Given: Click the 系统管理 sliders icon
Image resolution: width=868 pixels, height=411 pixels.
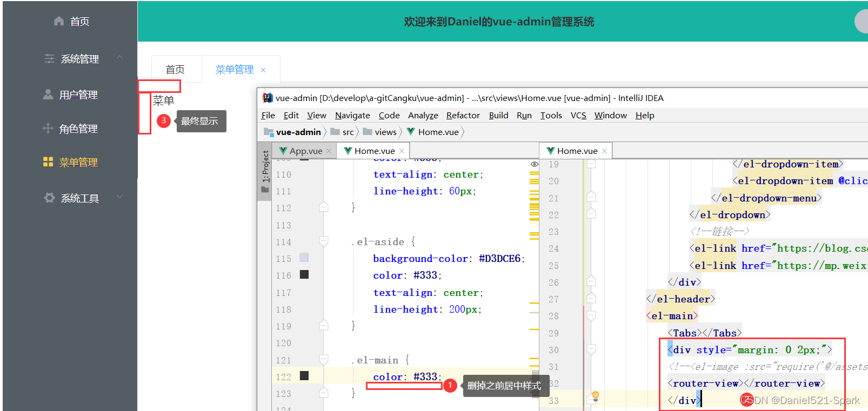Looking at the screenshot, I should (x=49, y=58).
